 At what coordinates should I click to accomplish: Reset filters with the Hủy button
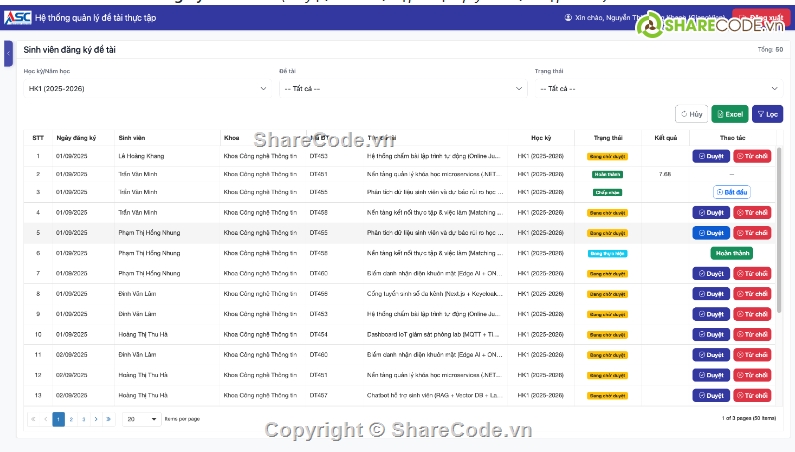point(691,115)
